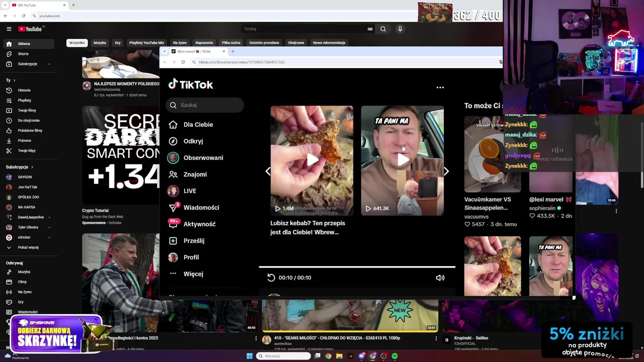The height and width of the screenshot is (362, 644).
Task: Play the kebab recipe video
Action: tap(312, 160)
